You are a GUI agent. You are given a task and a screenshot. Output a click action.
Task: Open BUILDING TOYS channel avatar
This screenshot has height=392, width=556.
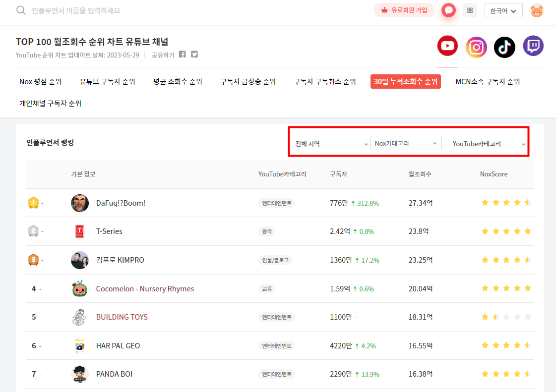pyautogui.click(x=79, y=317)
